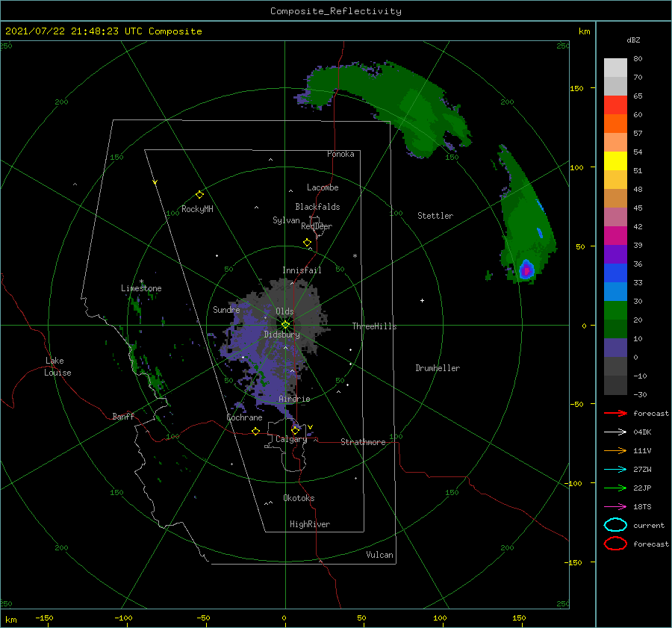The image size is (672, 628).
Task: Click the Banff city label
Action: (123, 416)
